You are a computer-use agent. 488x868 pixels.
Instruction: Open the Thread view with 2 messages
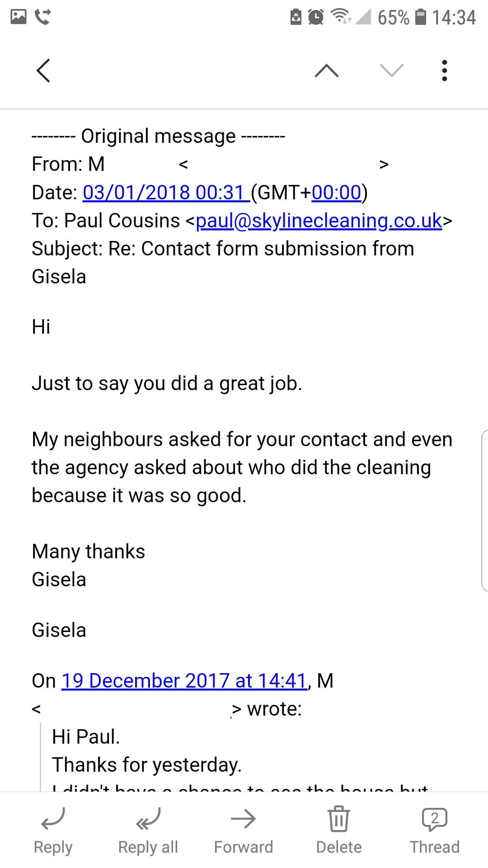[434, 819]
